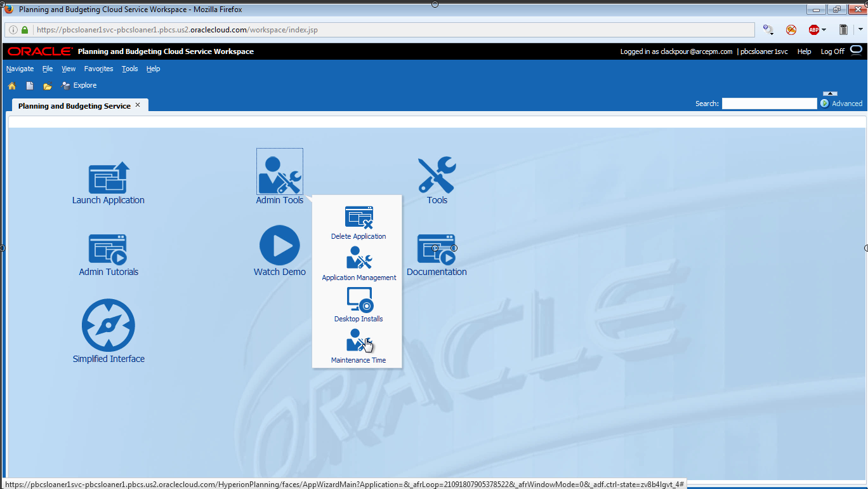Image resolution: width=868 pixels, height=489 pixels.
Task: Open the Navigate menu
Action: click(20, 69)
